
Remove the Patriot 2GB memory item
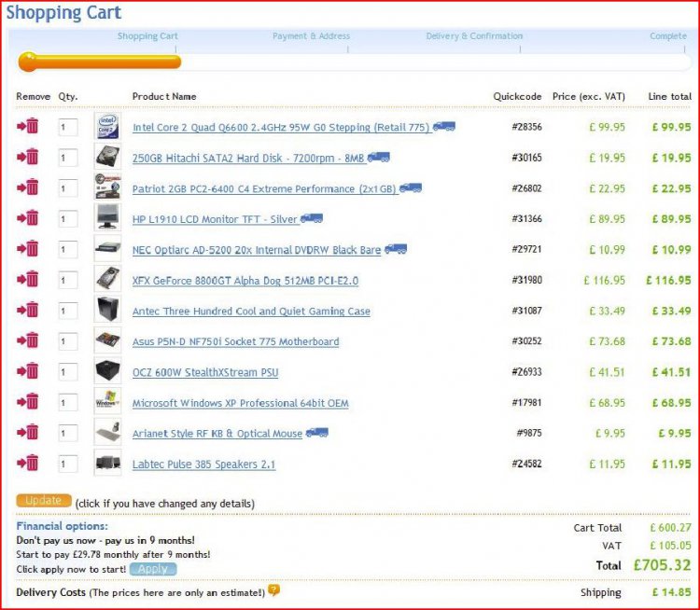pyautogui.click(x=28, y=187)
